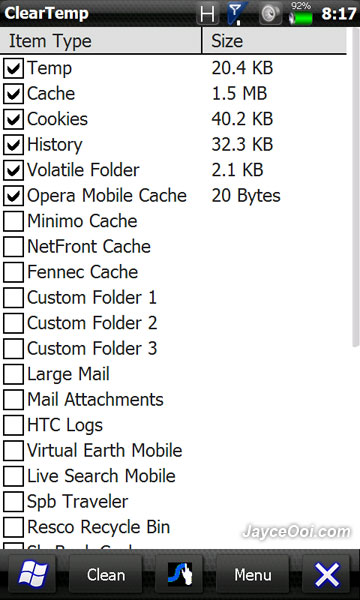This screenshot has height=600, width=360.
Task: Select the Virtual Earth Mobile item
Action: 104,451
